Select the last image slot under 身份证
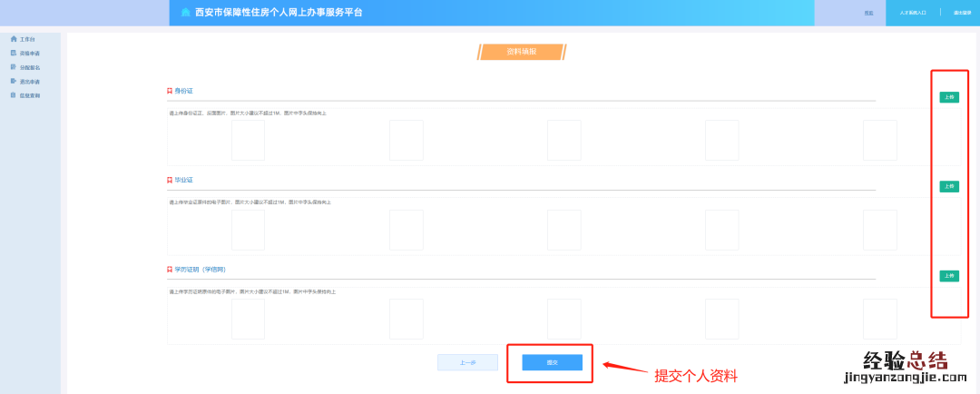 coord(880,140)
